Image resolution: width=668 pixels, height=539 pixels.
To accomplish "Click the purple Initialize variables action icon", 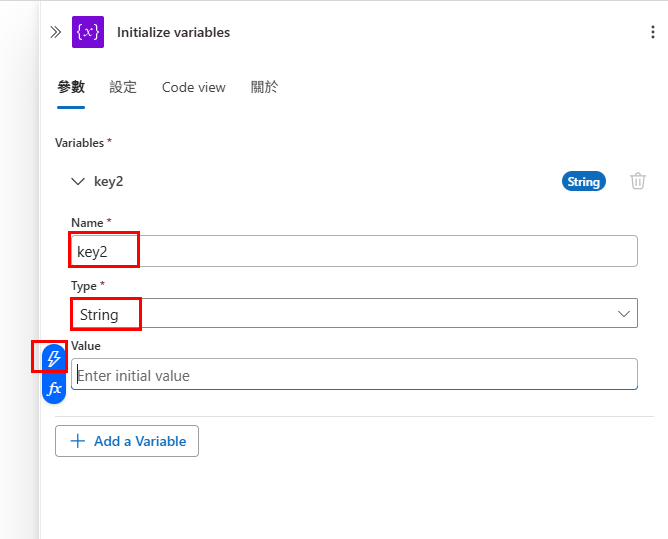I will point(88,32).
